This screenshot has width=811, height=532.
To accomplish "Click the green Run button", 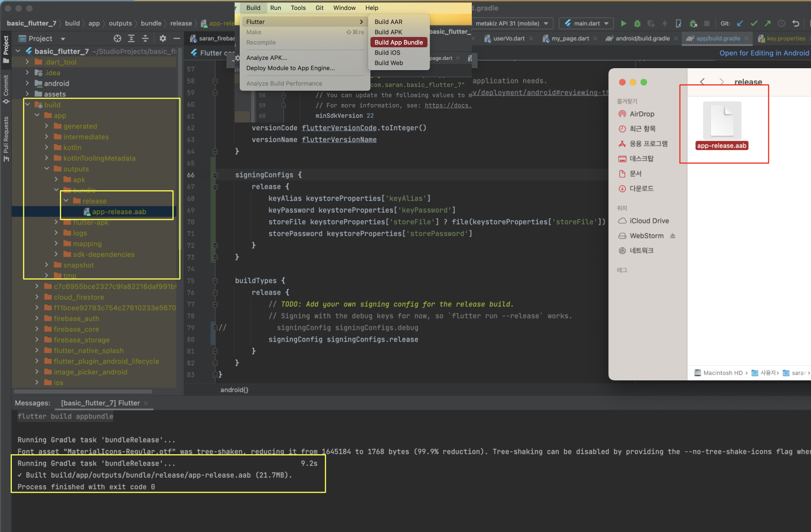I will 623,23.
